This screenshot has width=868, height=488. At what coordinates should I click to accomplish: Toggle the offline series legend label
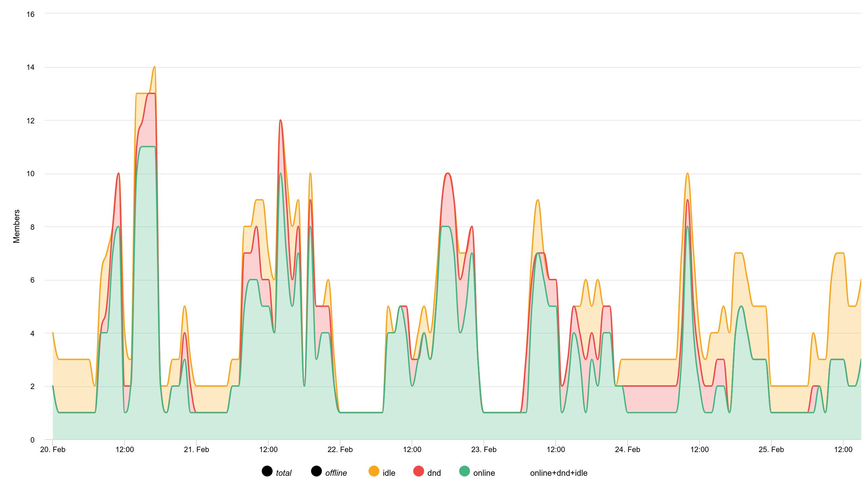pos(336,473)
